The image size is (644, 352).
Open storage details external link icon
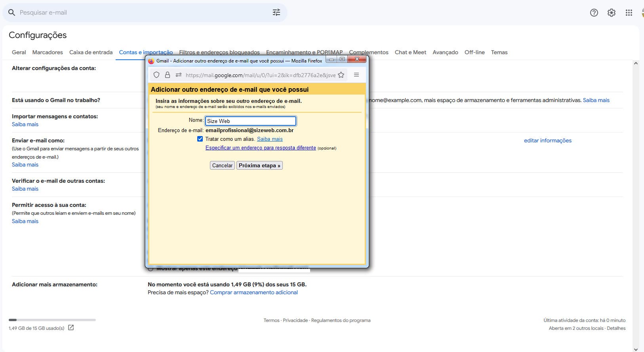coord(71,327)
